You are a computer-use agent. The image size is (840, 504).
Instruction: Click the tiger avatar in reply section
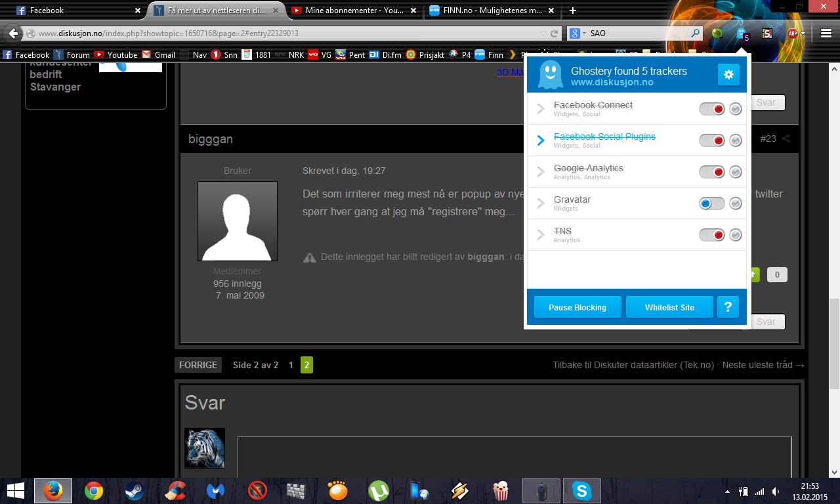[x=205, y=448]
